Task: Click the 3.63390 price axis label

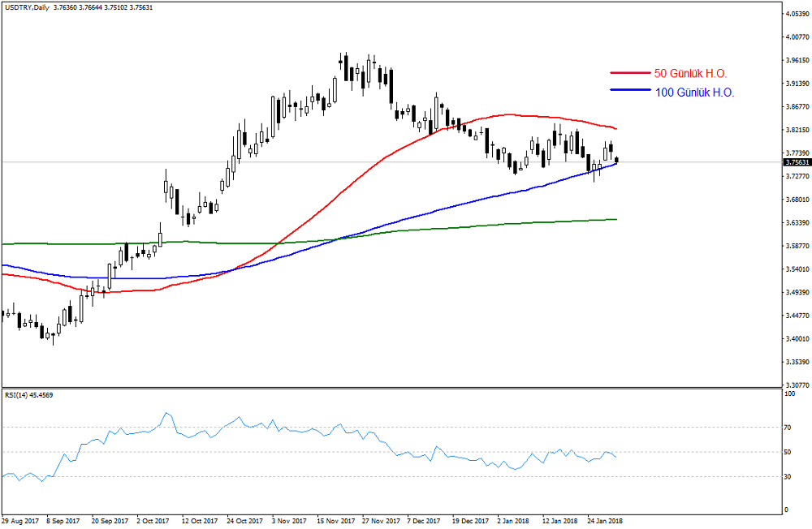Action: (x=797, y=223)
